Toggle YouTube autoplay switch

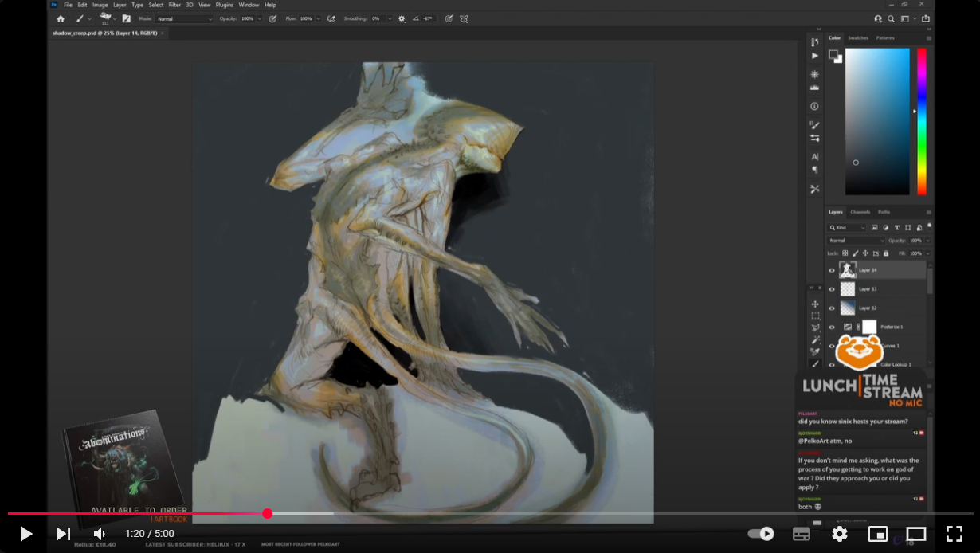tap(762, 534)
